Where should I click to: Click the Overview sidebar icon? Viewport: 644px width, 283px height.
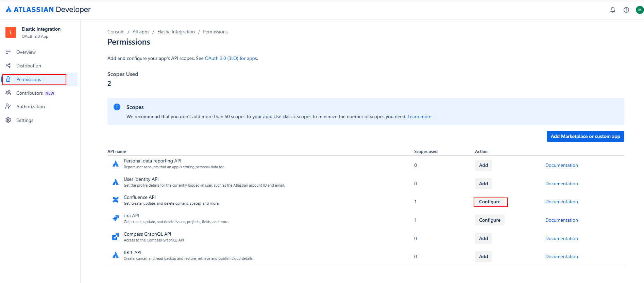8,52
